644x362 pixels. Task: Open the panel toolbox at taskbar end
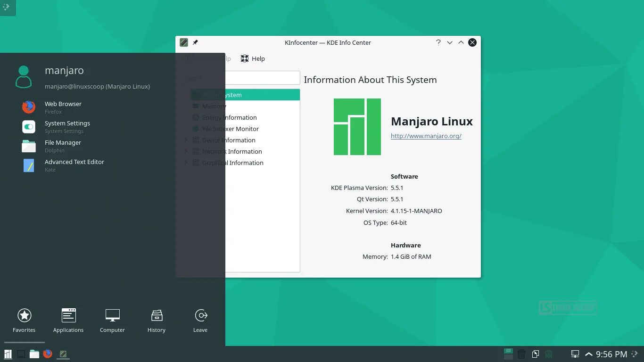pos(635,354)
